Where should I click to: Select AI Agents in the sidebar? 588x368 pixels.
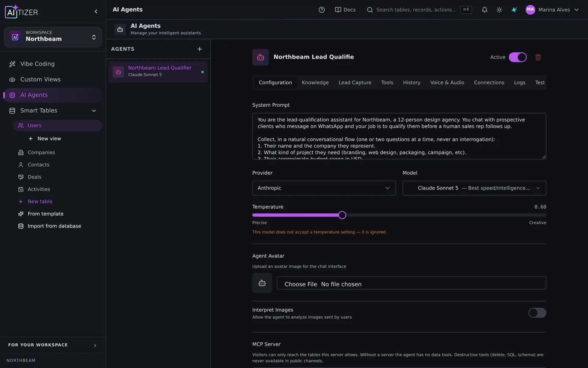pos(53,95)
